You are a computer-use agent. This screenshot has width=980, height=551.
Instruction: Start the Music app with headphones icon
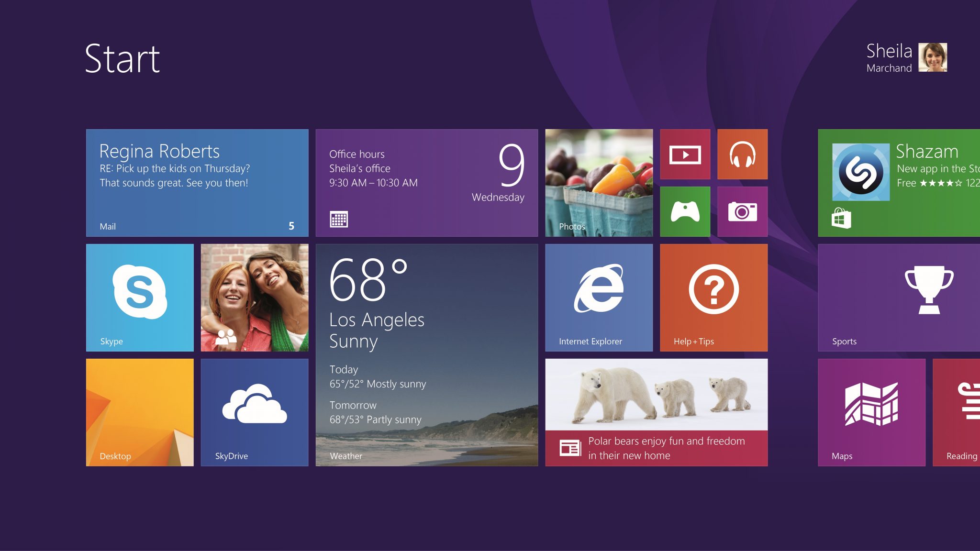(742, 154)
